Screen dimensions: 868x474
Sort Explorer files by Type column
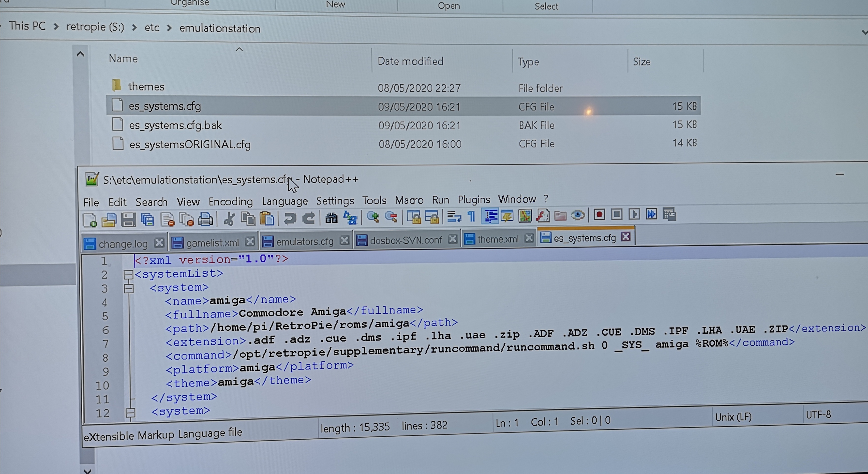click(528, 62)
